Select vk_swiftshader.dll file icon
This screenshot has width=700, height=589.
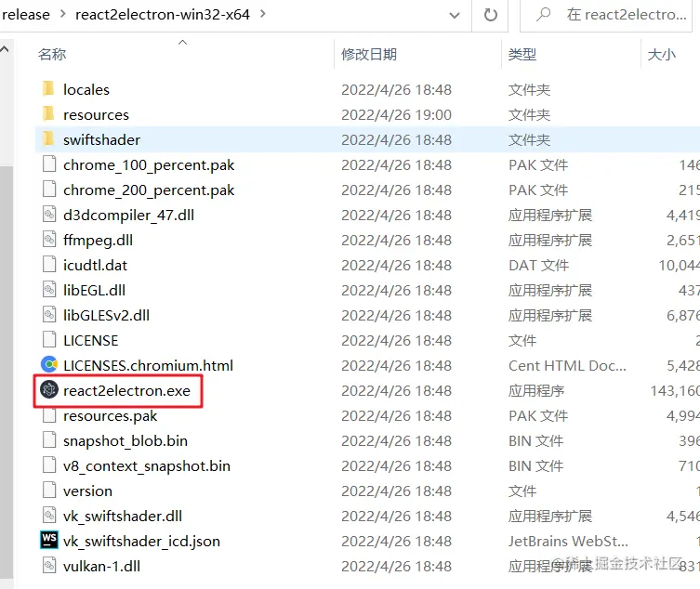coord(49,516)
